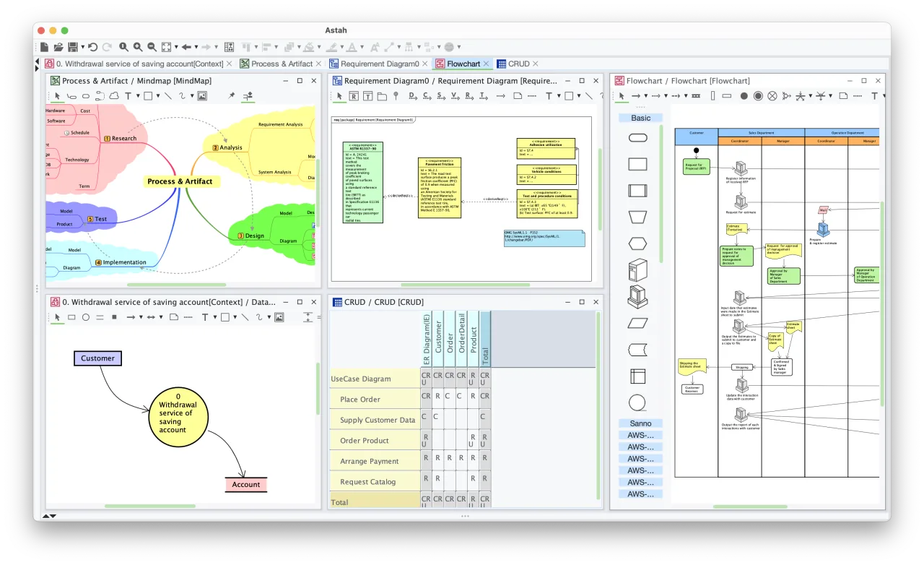924x565 pixels.
Task: Click the plain magnifier icon in main toolbar
Action: (124, 47)
